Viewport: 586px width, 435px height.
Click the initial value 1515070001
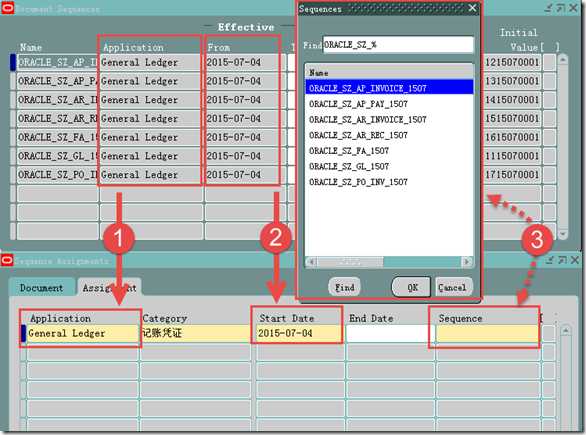(512, 118)
